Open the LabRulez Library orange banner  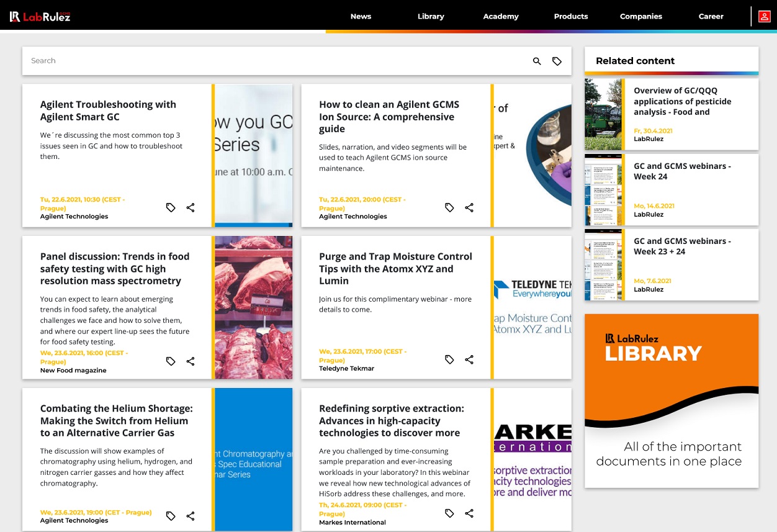pos(671,400)
